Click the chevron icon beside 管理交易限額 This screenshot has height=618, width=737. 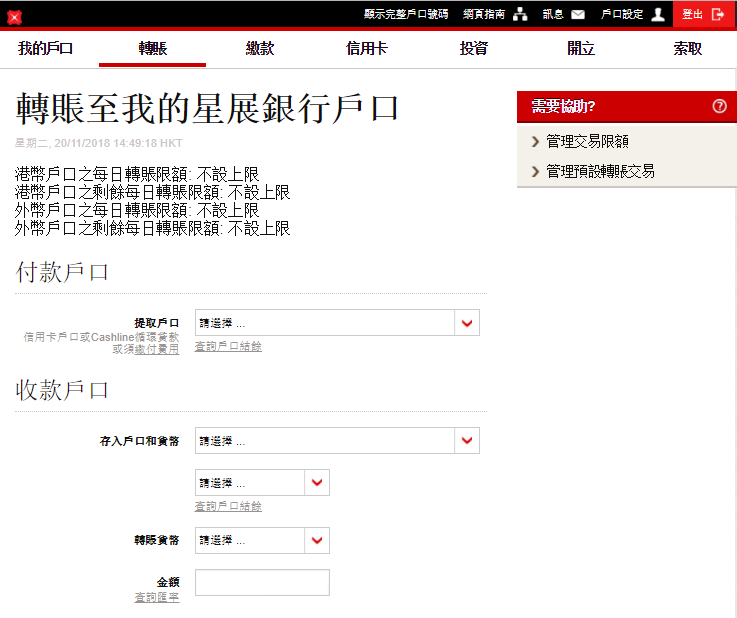point(536,142)
